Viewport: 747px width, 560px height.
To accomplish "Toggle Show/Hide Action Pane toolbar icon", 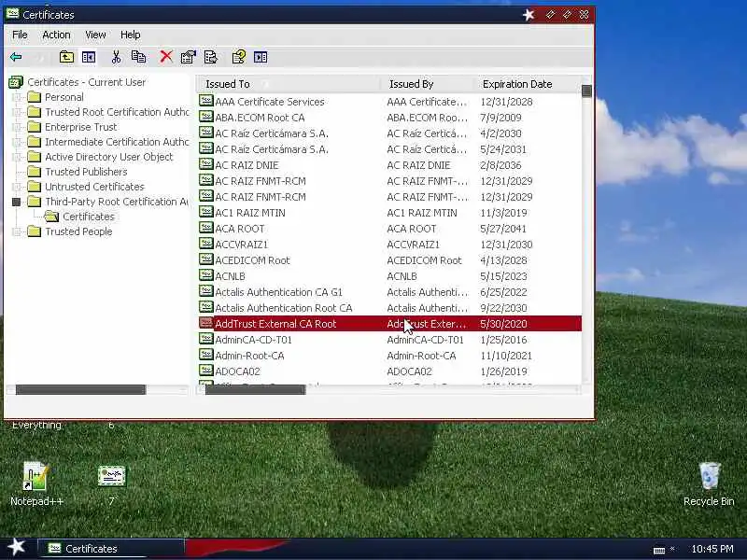I will coord(261,57).
